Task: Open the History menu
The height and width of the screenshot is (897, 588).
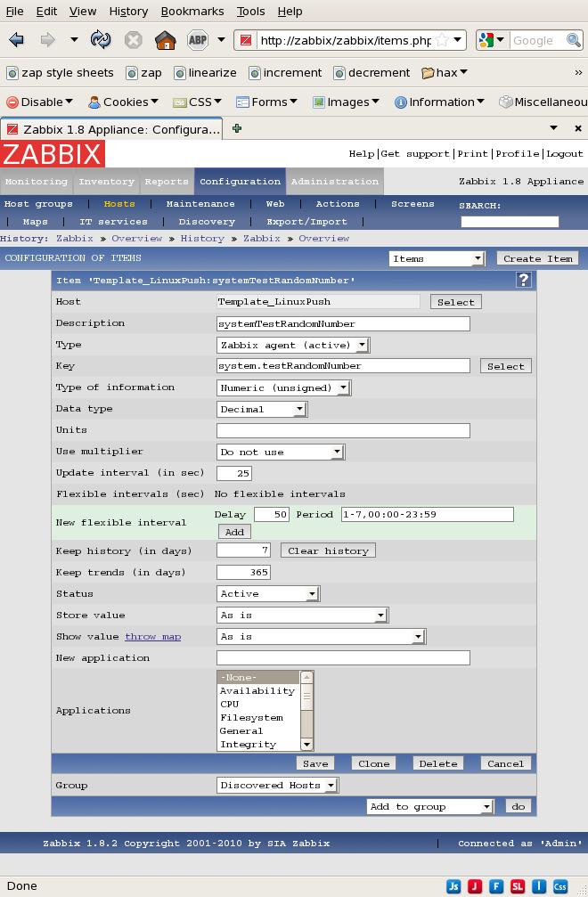Action: (x=128, y=11)
